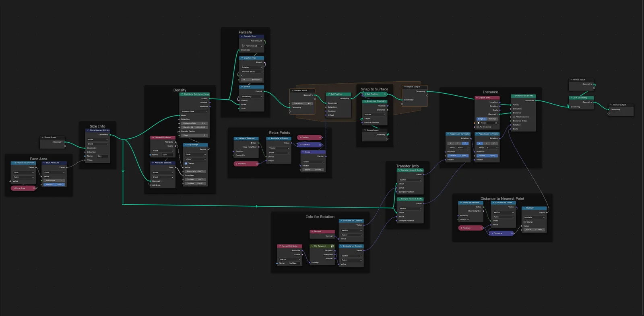The height and width of the screenshot is (316, 644).
Task: Click the Iterations field in Repeat Input
Action: (302, 103)
